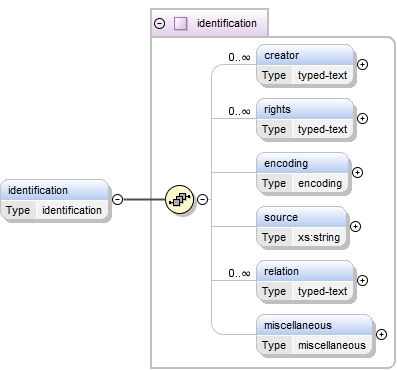This screenshot has height=370, width=397.
Task: Click the complex type square icon
Action: pyautogui.click(x=180, y=24)
